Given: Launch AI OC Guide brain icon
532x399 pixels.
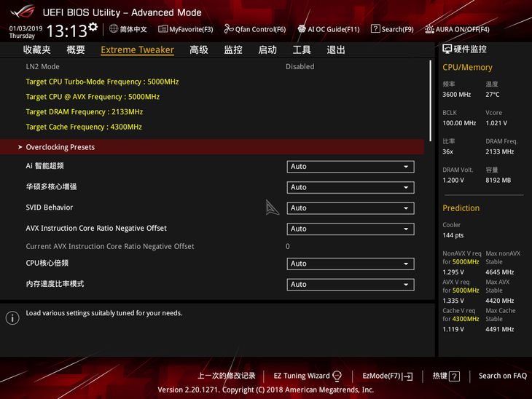Looking at the screenshot, I should coord(302,29).
